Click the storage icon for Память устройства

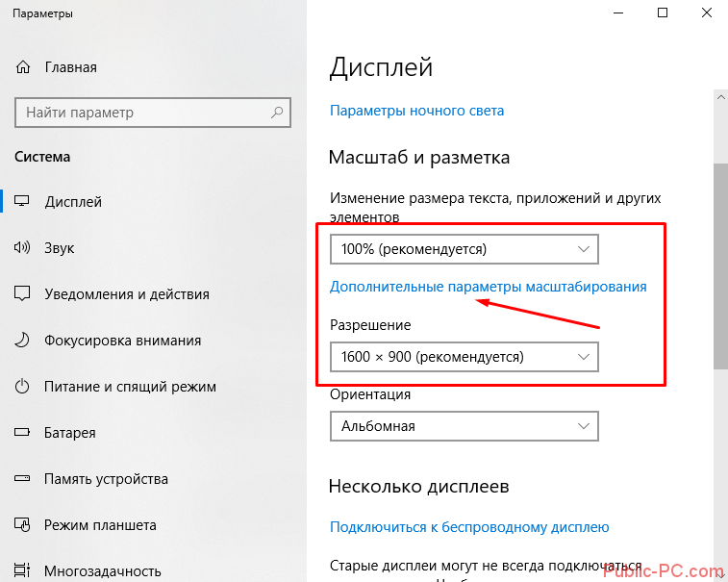pos(22,478)
